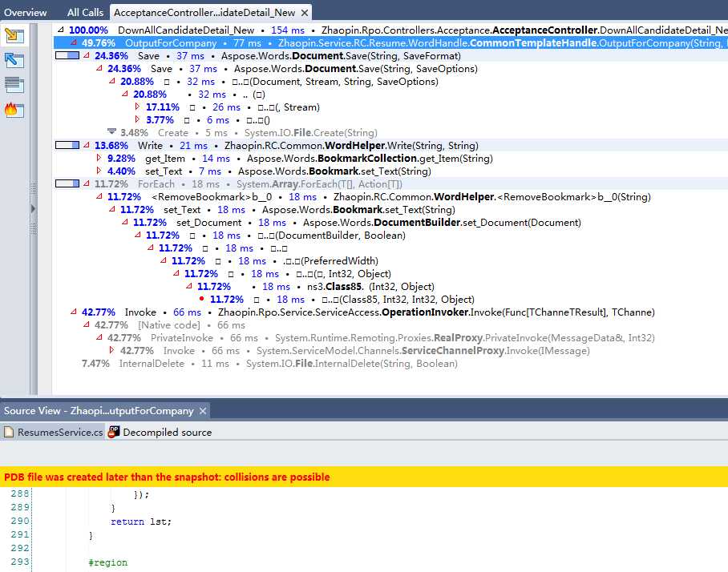The width and height of the screenshot is (728, 572).
Task: Click the time bar beside 11.72% ForEach row
Action: click(x=67, y=183)
